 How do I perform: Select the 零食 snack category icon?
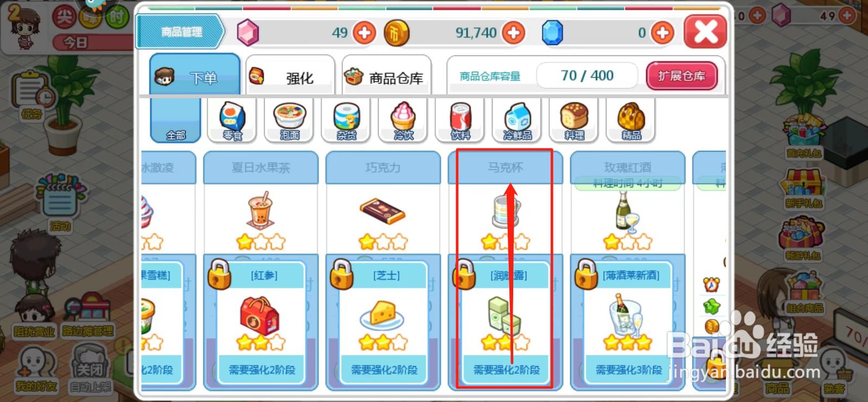232,120
